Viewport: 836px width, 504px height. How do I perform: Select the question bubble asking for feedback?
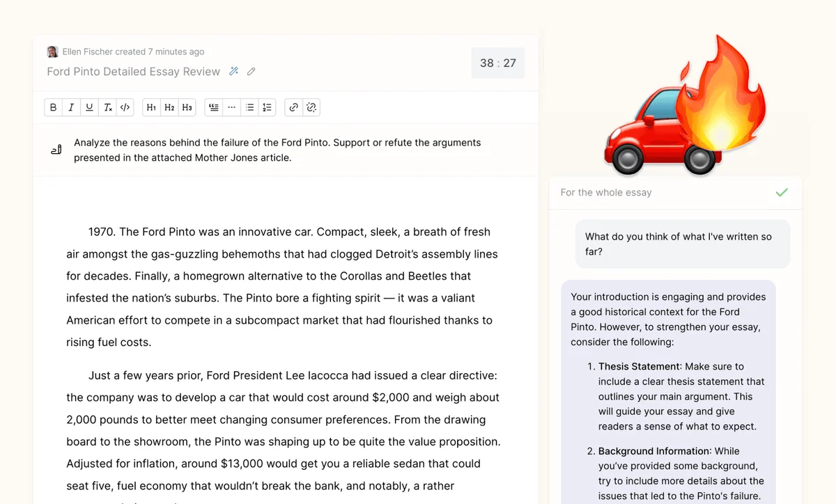pyautogui.click(x=681, y=244)
